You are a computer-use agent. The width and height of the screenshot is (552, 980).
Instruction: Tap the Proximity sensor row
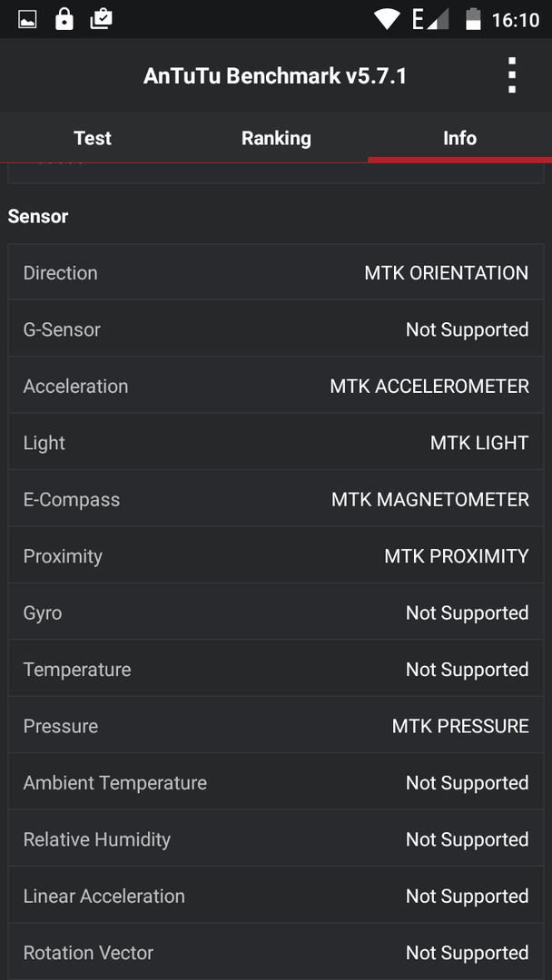tap(276, 555)
